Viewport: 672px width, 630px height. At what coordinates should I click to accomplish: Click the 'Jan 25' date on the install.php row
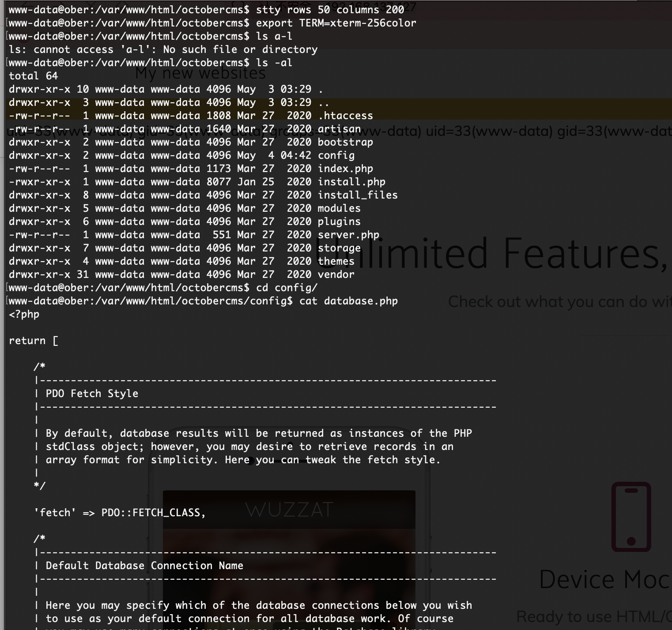pos(256,182)
